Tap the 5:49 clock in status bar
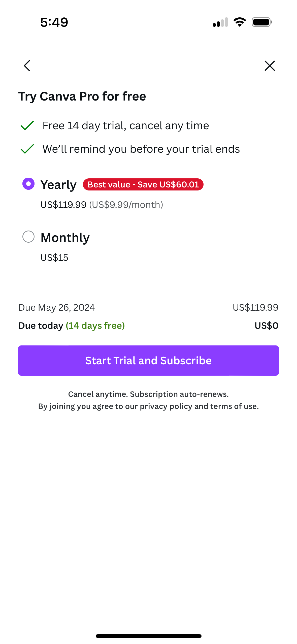This screenshot has width=297, height=644. click(54, 22)
